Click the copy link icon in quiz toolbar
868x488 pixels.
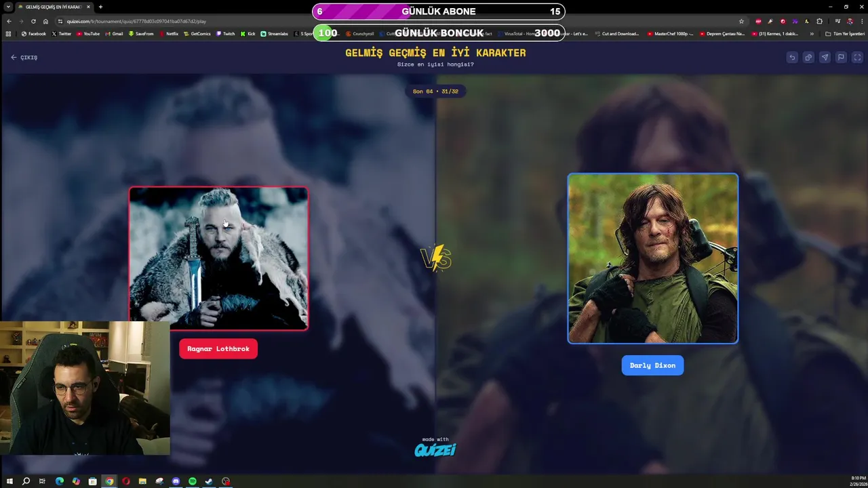pos(808,58)
